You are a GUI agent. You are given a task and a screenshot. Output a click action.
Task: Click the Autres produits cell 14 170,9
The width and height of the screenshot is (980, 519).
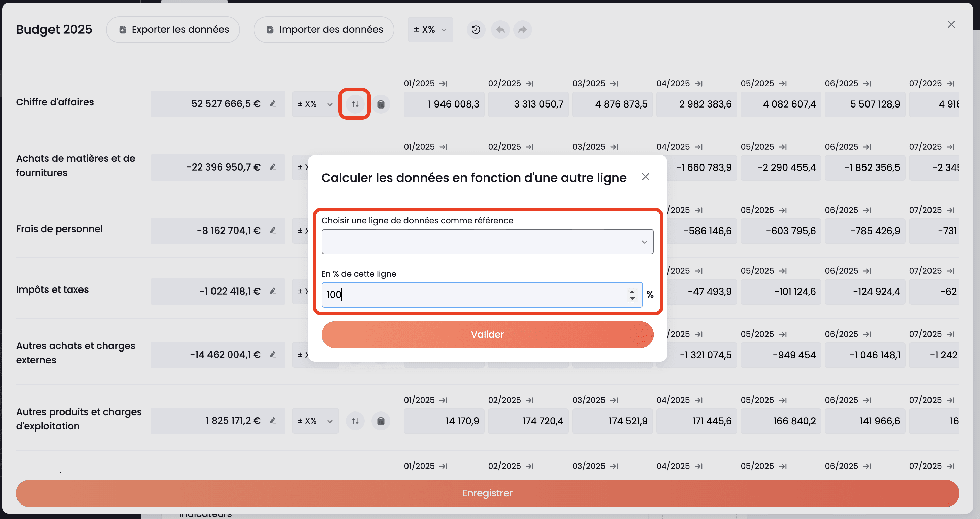[x=444, y=421]
